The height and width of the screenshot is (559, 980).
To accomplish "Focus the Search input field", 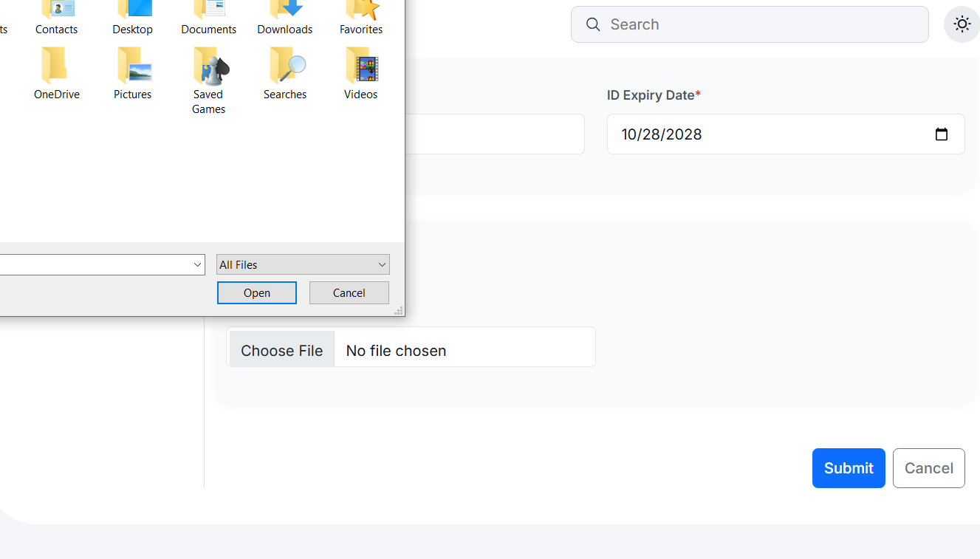I will [761, 24].
